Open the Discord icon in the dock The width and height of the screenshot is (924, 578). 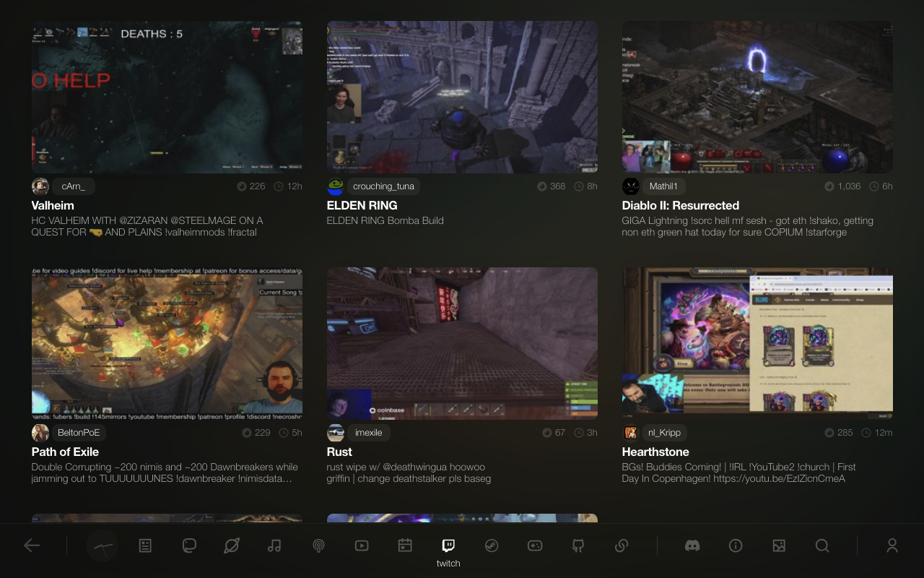click(692, 545)
